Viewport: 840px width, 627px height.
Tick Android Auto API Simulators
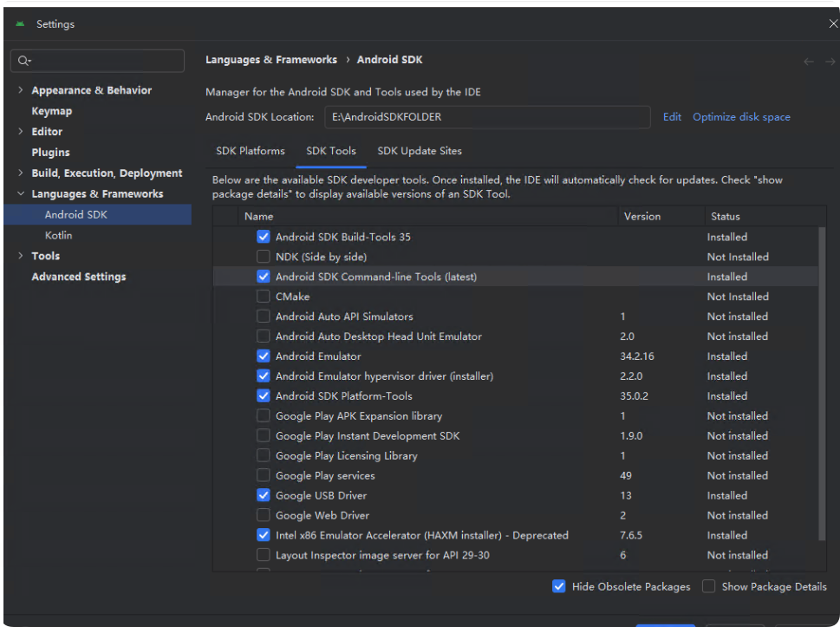coord(263,317)
